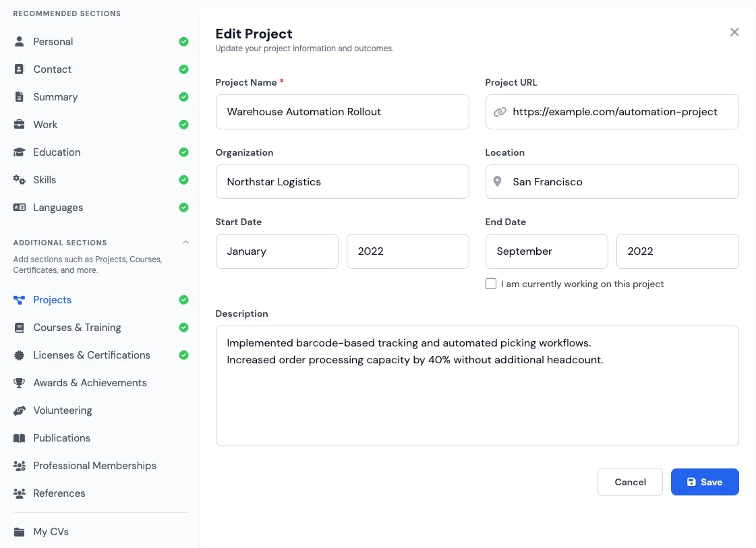Click the Location field text San Francisco
The image size is (756, 548).
click(547, 182)
